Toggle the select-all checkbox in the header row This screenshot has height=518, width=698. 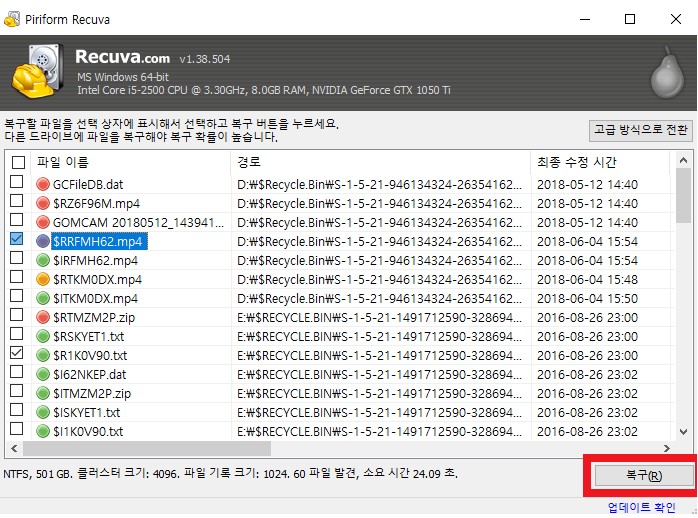[x=18, y=162]
